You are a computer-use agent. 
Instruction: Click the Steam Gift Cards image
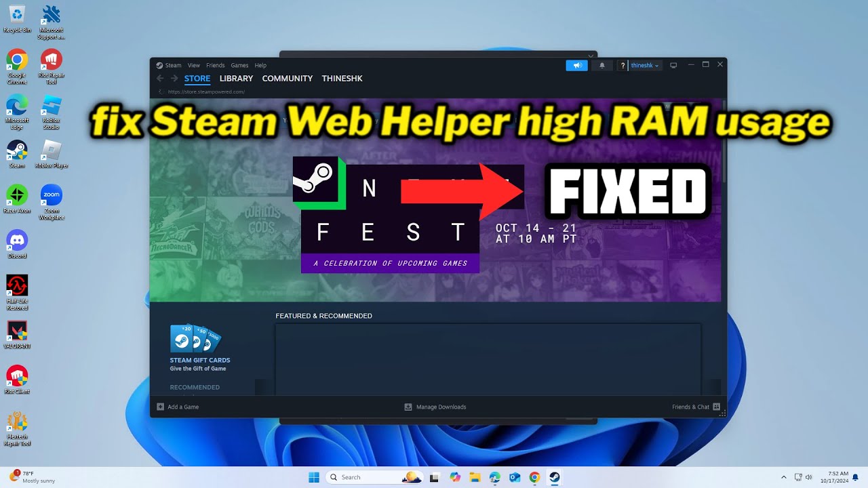(195, 338)
